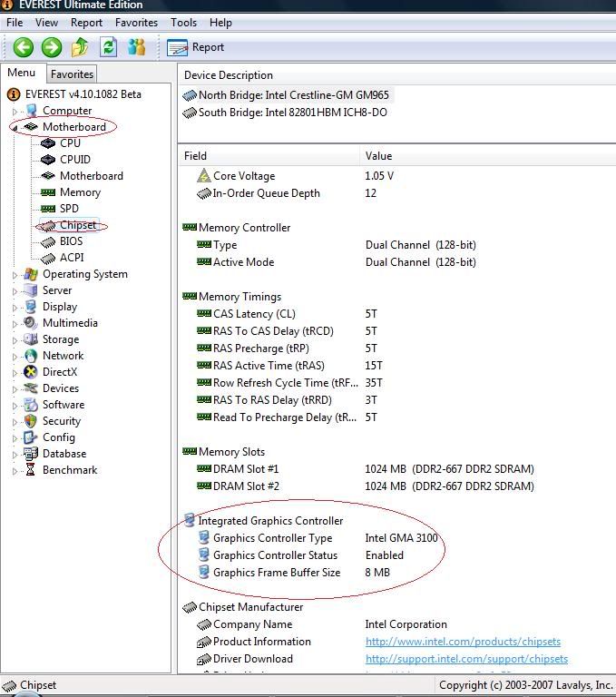Image resolution: width=616 pixels, height=697 pixels.
Task: Select CPUID icon in tree
Action: coord(48,160)
